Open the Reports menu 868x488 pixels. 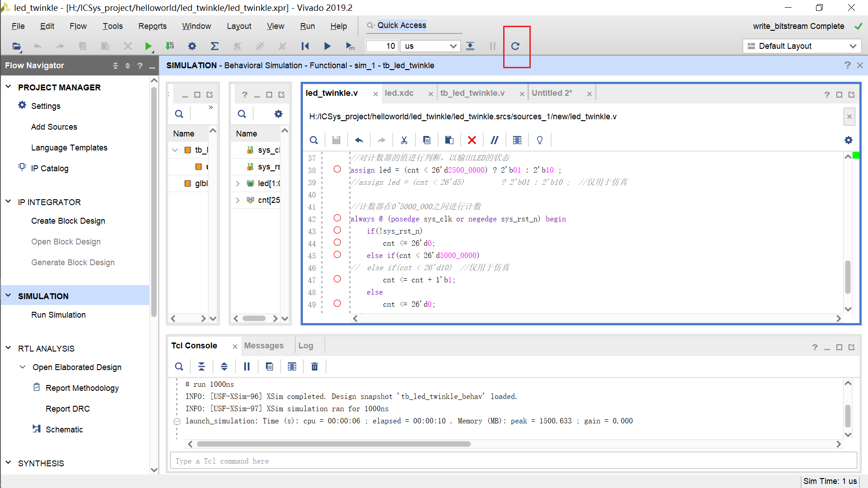(152, 26)
